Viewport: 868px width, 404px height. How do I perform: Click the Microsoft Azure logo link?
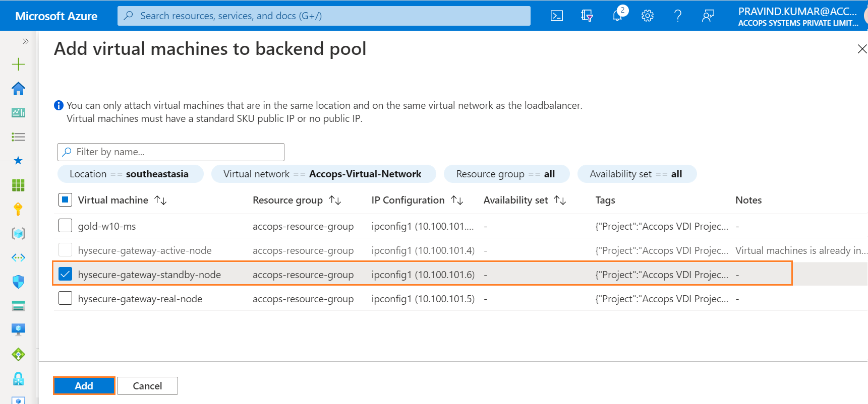click(x=56, y=16)
